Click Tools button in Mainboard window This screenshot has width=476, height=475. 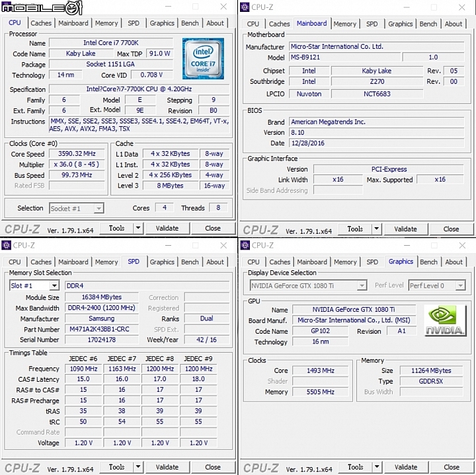tap(355, 229)
